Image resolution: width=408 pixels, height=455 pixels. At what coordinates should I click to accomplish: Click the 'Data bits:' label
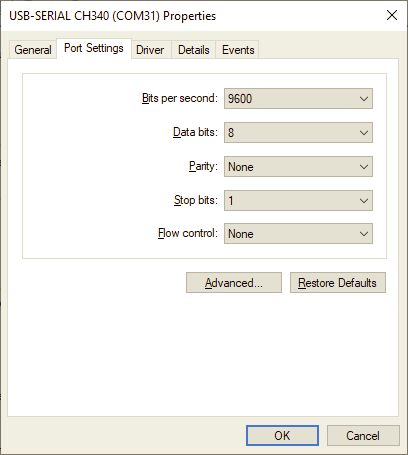coord(195,132)
